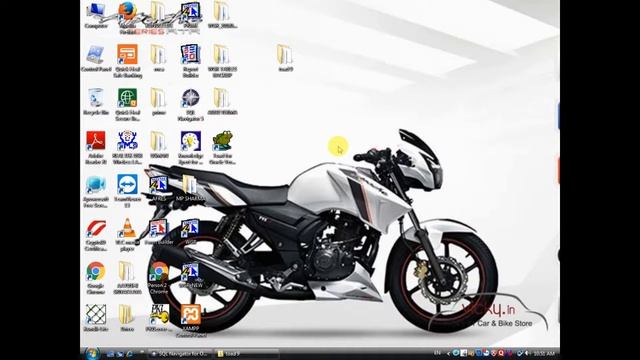The height and width of the screenshot is (360, 640).
Task: Open the Person 2 Chrome shortcut
Action: coord(159,278)
